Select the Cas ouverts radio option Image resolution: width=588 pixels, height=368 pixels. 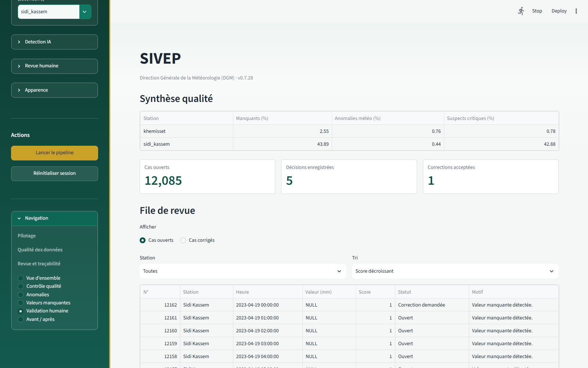tap(157, 240)
